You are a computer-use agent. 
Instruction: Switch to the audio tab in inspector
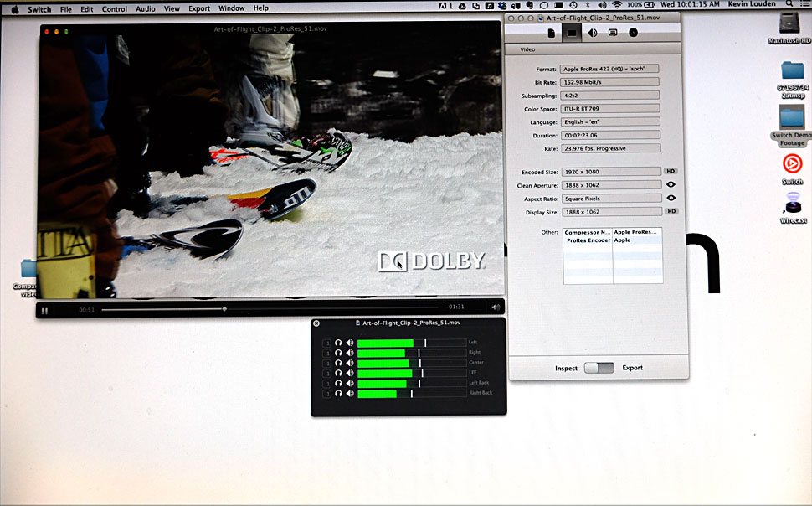point(592,33)
